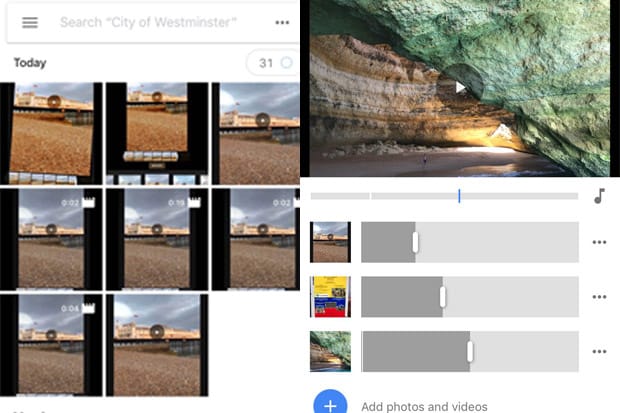Play the cave movie preview

point(460,87)
